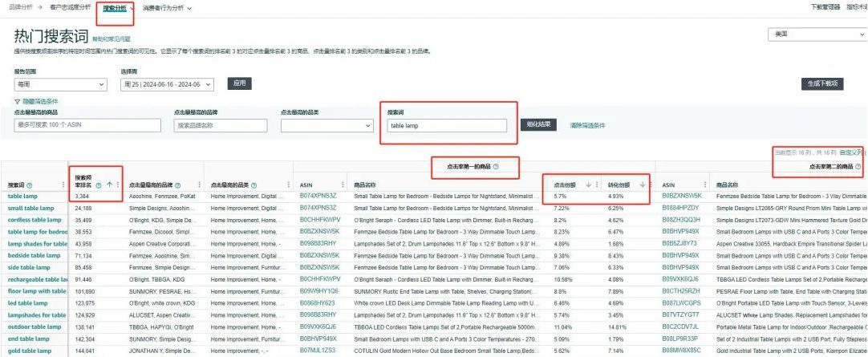Open column menu dots for 点击量最高的品牌
The image size is (868, 357).
click(x=199, y=185)
